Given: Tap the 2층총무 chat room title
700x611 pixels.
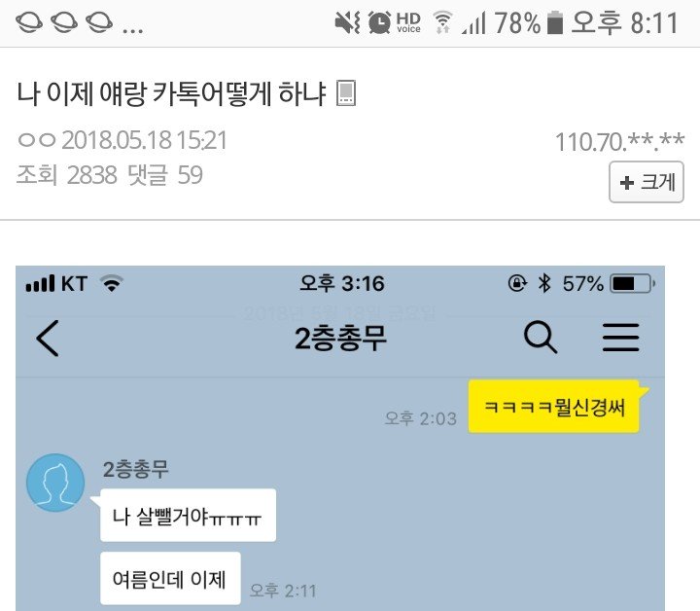Looking at the screenshot, I should click(x=340, y=339).
